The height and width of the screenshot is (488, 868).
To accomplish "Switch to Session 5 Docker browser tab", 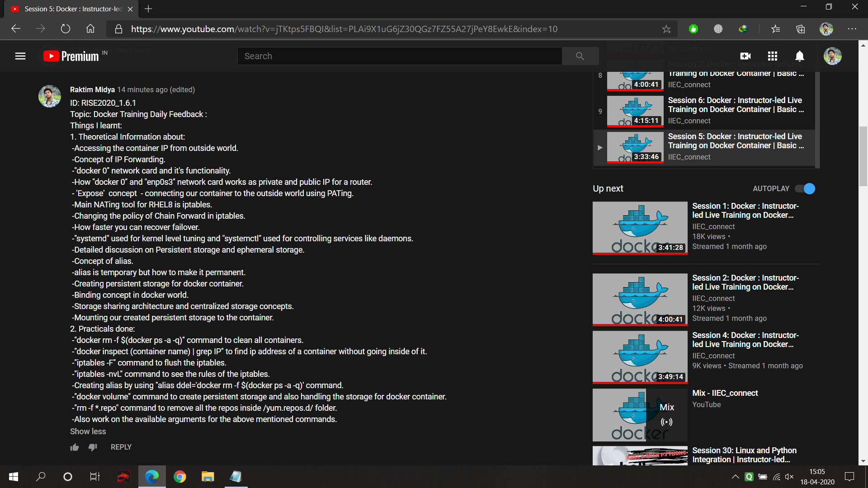I will (72, 9).
